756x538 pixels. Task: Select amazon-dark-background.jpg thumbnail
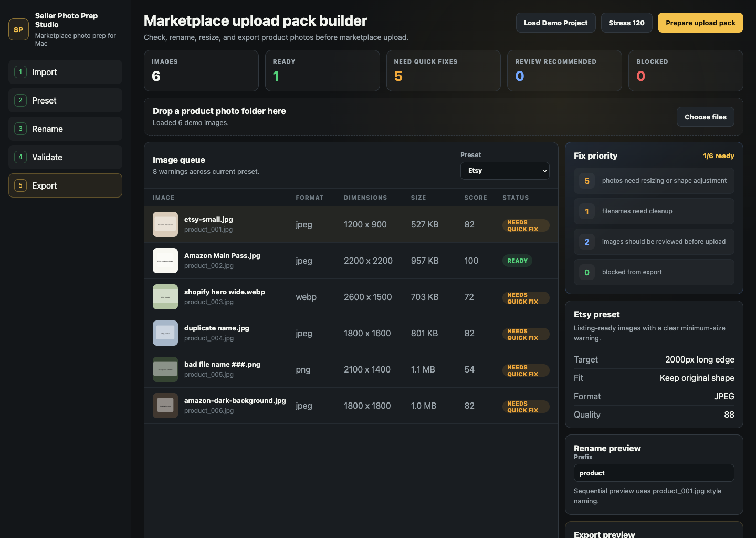click(x=165, y=406)
